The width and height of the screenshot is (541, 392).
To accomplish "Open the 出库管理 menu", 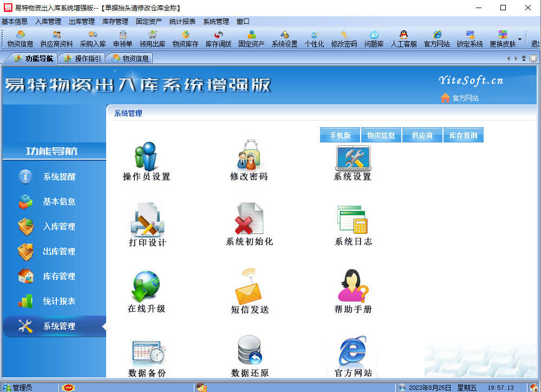I will click(82, 22).
